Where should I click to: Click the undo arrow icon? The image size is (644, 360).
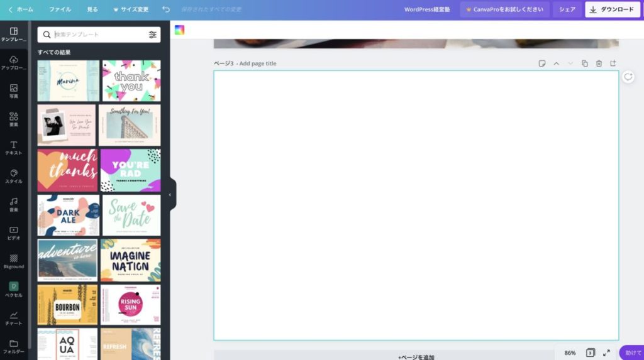coord(165,9)
